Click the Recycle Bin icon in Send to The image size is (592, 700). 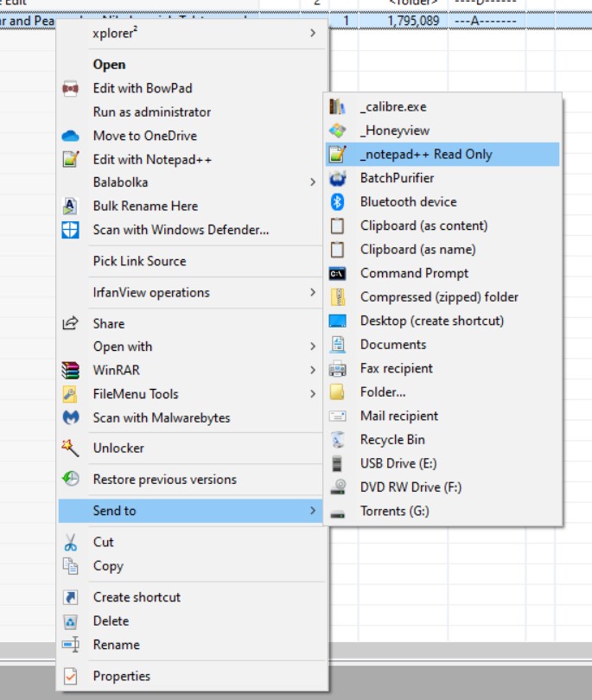[x=338, y=440]
